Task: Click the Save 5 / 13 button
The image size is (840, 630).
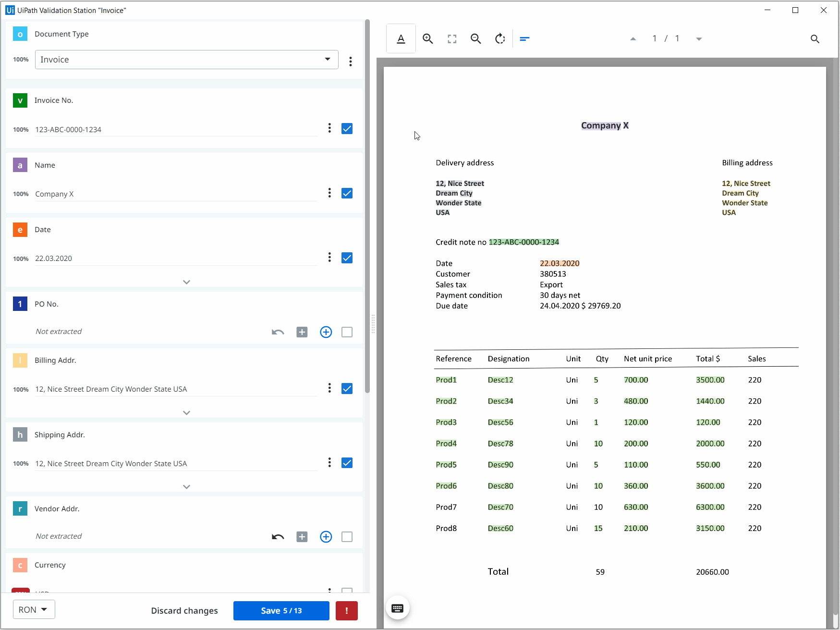Action: click(x=281, y=611)
